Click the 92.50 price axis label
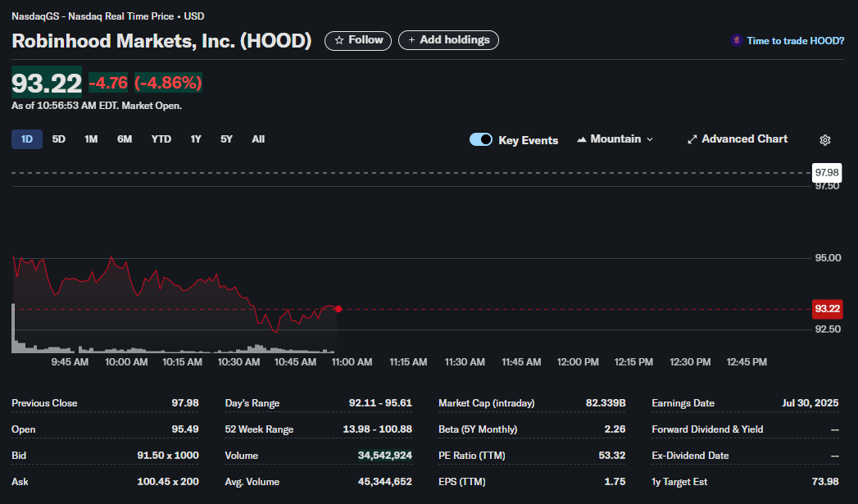858x504 pixels. (x=828, y=329)
